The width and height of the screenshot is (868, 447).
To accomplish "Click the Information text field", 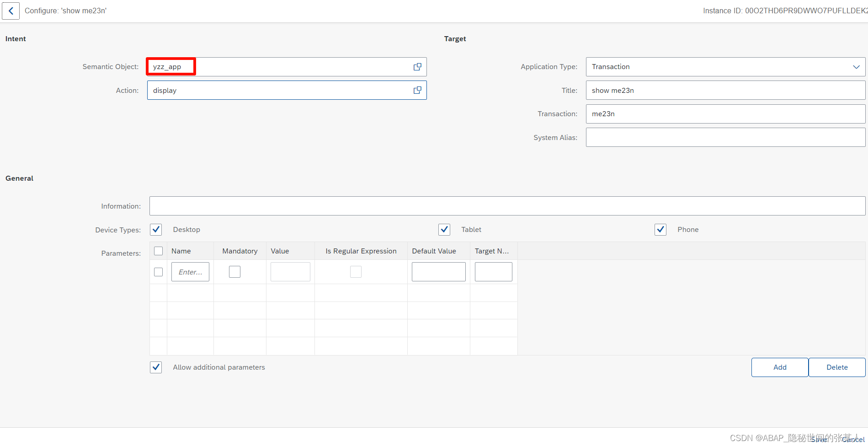I will pyautogui.click(x=507, y=206).
